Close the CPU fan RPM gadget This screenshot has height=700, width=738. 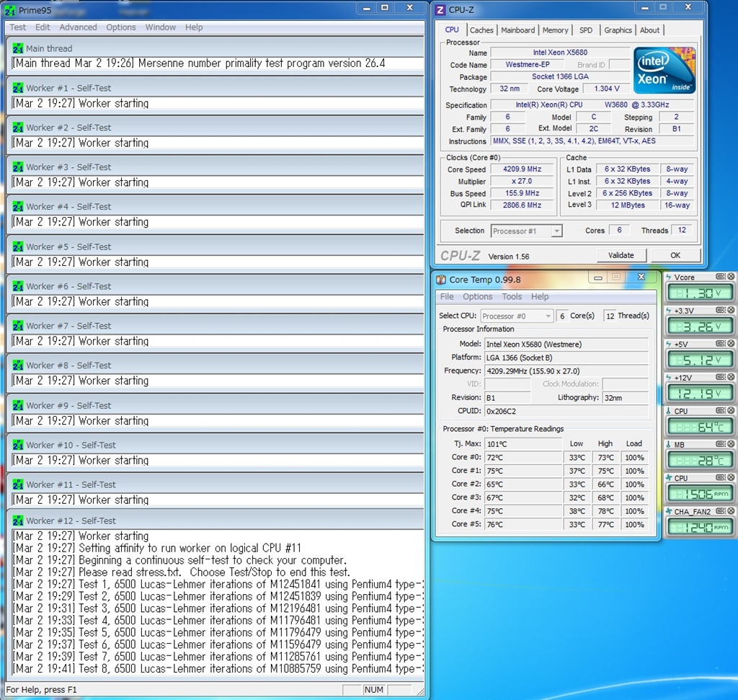pos(730,478)
